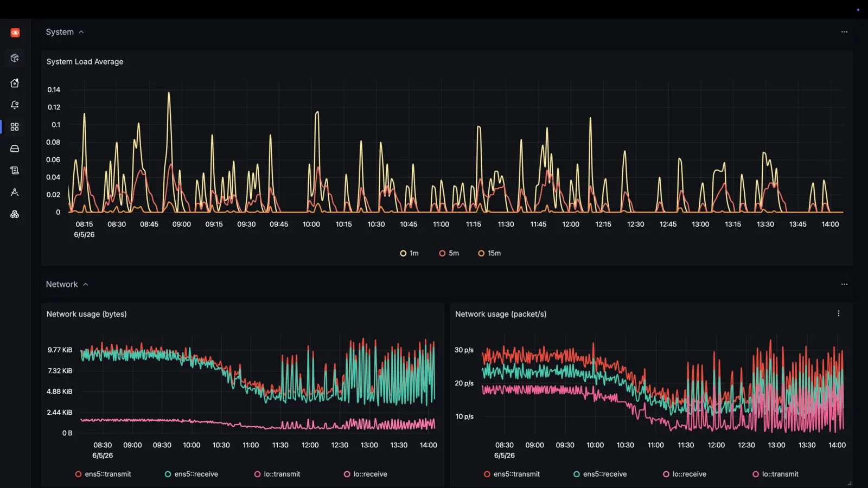The height and width of the screenshot is (488, 868).
Task: Collapse the Network section chevron
Action: (x=86, y=284)
